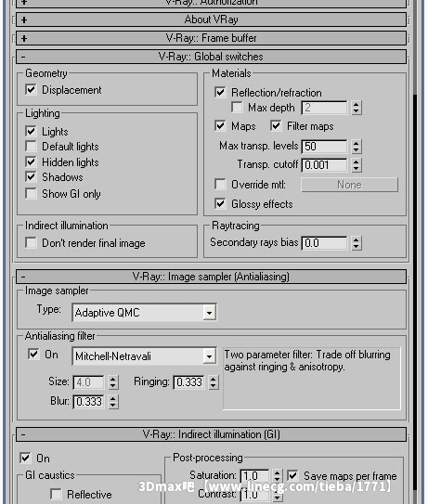Enable Default lights checkbox
The height and width of the screenshot is (504, 428).
point(31,147)
